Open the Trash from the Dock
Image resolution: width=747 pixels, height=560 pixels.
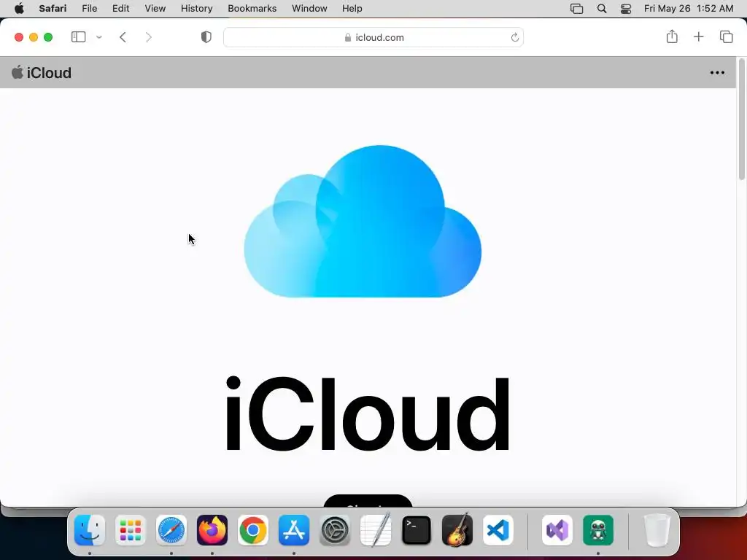[657, 530]
